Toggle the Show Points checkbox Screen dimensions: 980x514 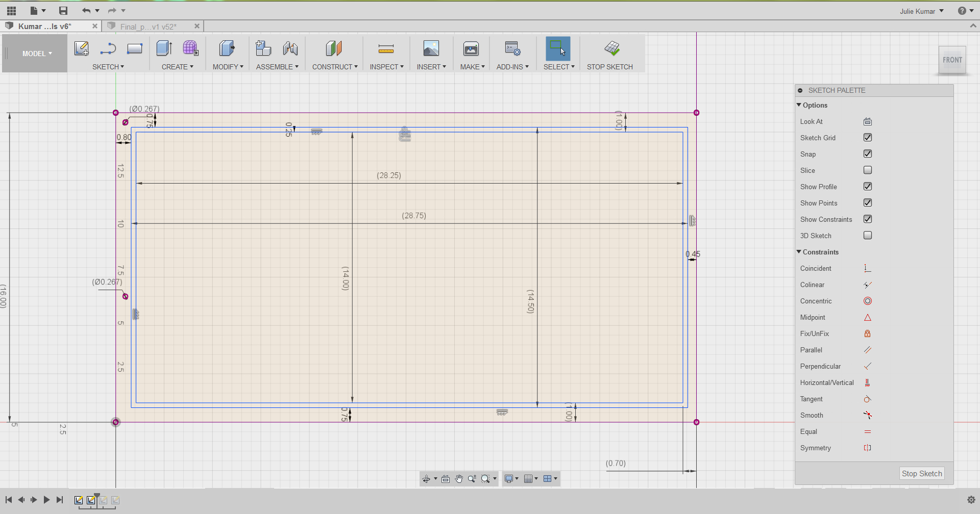[x=868, y=203]
